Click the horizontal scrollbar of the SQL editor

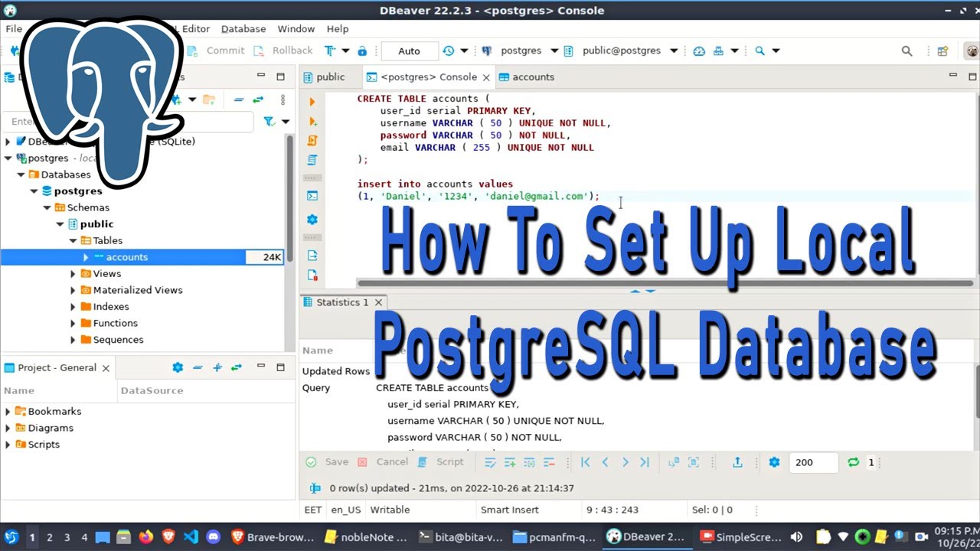[665, 283]
